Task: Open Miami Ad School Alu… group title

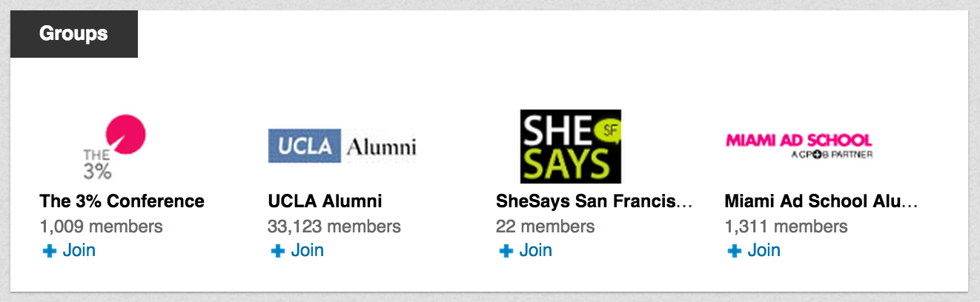Action: [821, 201]
